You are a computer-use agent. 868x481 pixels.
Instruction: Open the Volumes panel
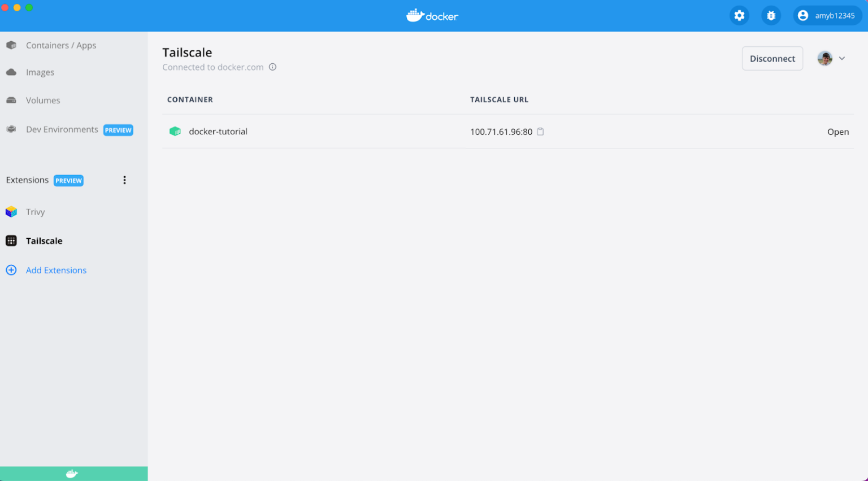coord(43,100)
